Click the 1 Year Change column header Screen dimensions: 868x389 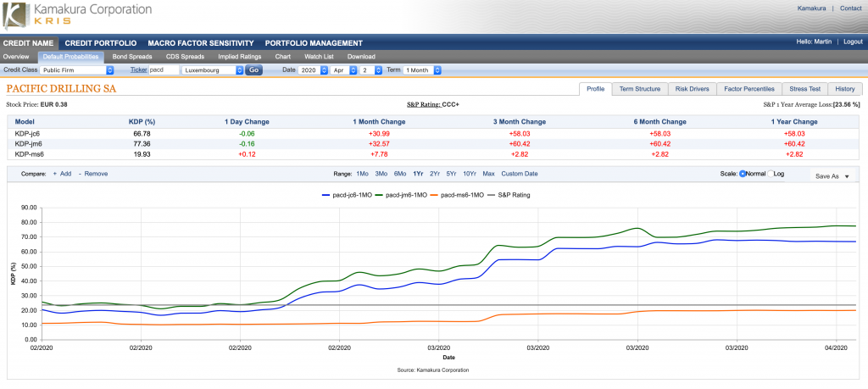[x=793, y=122]
